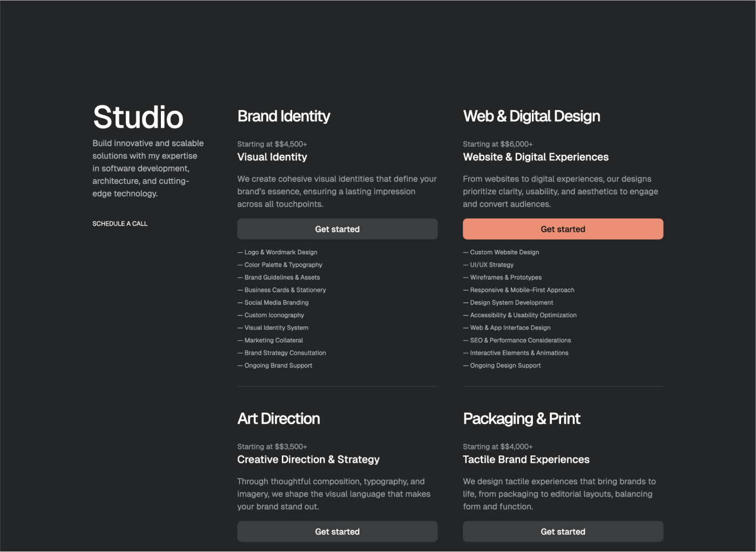Click the Starting at $$4,500+ price
The image size is (756, 552).
click(x=272, y=144)
